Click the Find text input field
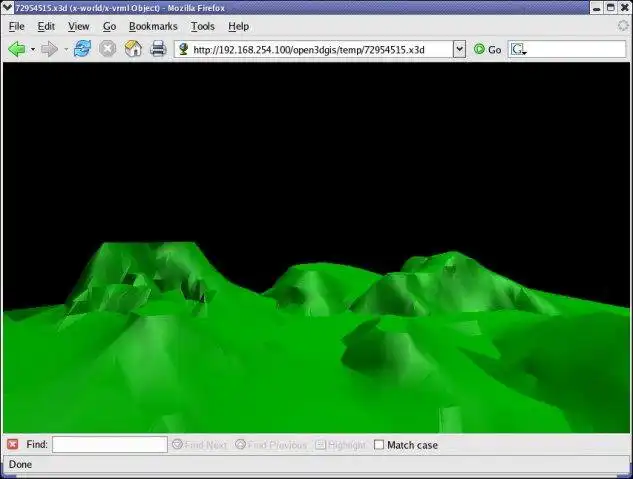The width and height of the screenshot is (633, 479). coord(110,444)
